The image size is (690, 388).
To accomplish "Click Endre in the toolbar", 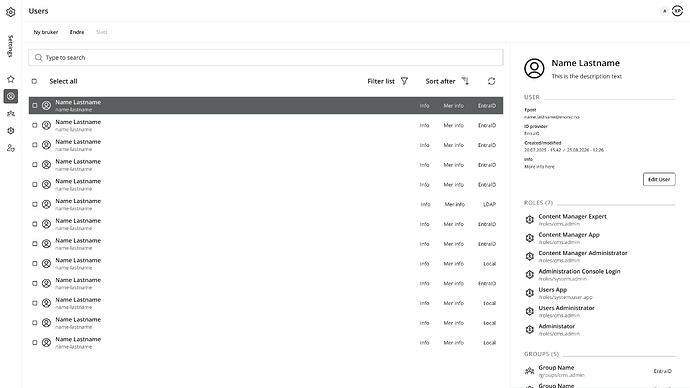I will click(x=77, y=32).
